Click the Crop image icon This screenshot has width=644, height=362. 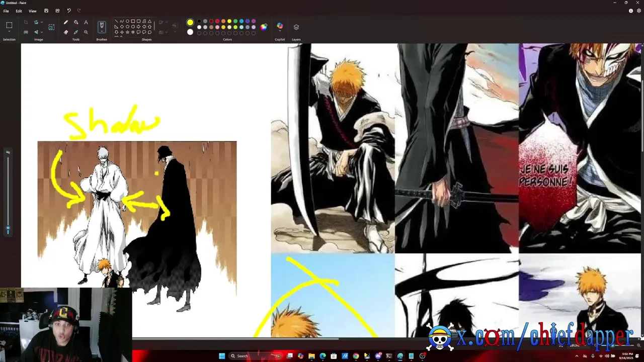click(26, 22)
